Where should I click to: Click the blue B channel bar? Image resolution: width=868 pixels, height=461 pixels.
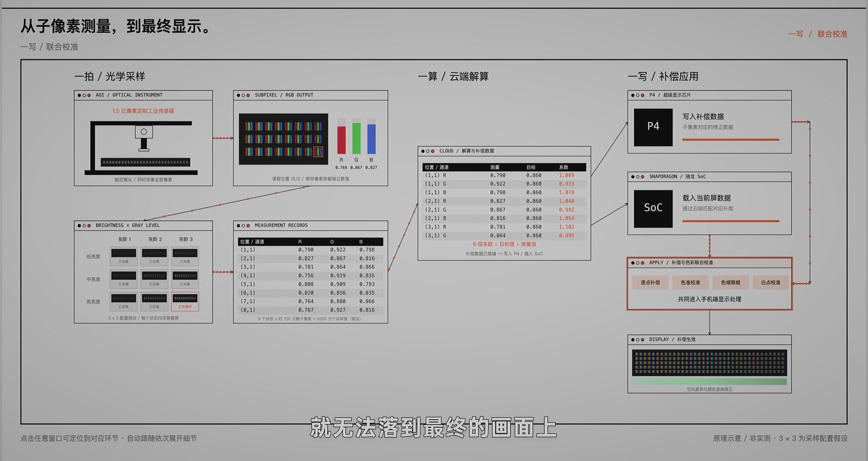click(x=371, y=139)
